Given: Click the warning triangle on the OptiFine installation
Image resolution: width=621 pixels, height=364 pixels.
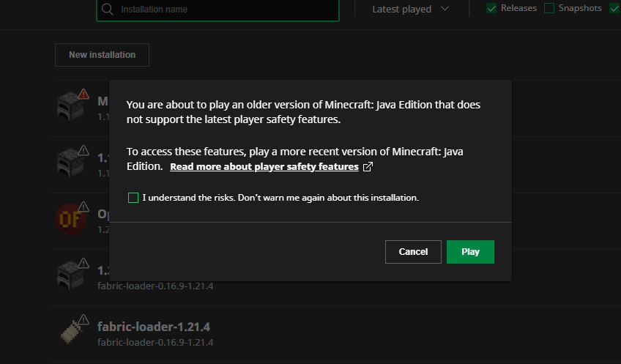Looking at the screenshot, I should coord(83,207).
